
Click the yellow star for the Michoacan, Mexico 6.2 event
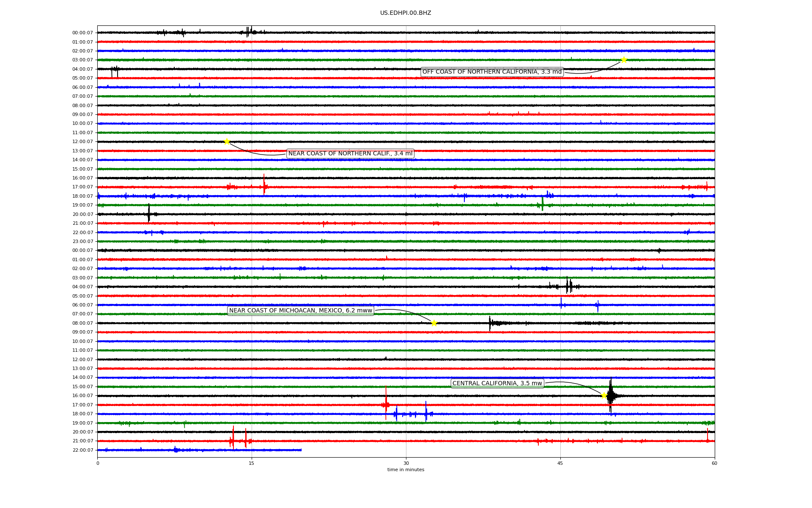click(434, 323)
